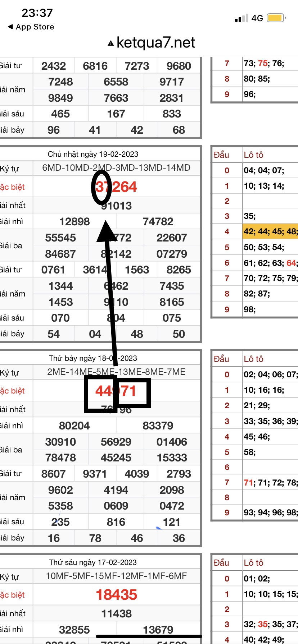Open the Chủ nhật ngày 19-02-2023 header

point(93,154)
